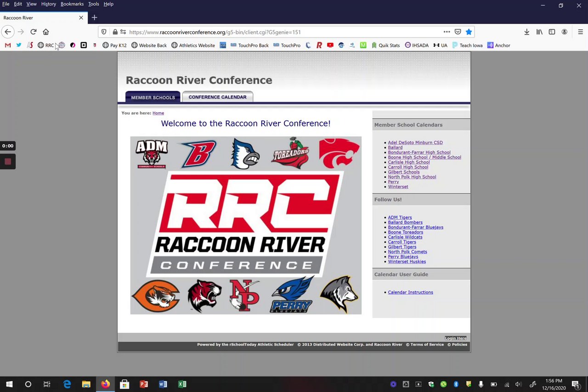588x392 pixels.
Task: Open Winterset school calendar link
Action: [398, 187]
